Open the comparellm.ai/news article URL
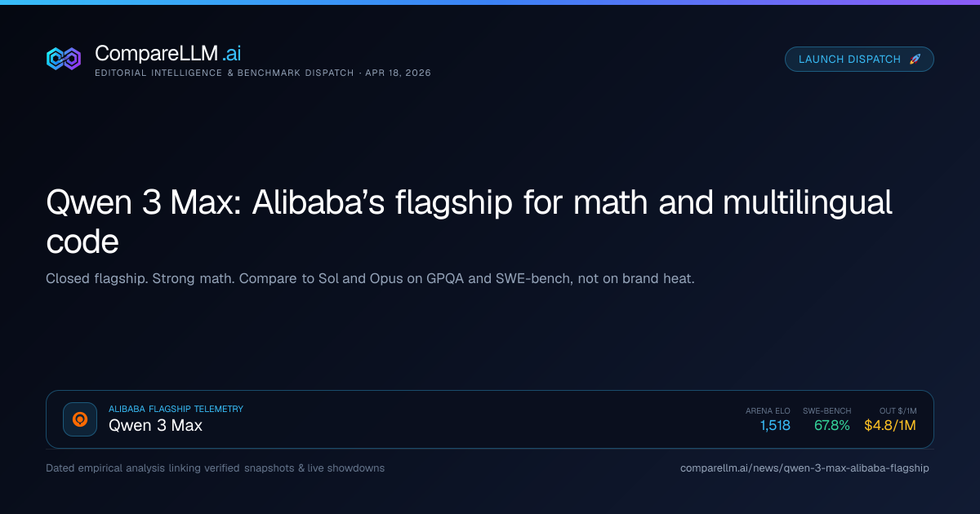Image resolution: width=980 pixels, height=514 pixels. [804, 468]
